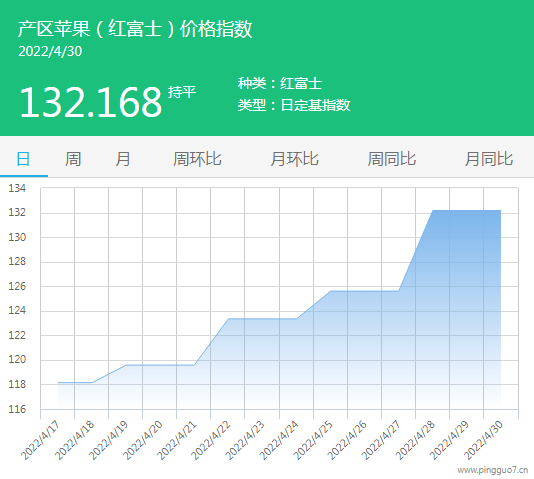
Task: Click the 134 y-axis label
Action: pyautogui.click(x=17, y=188)
